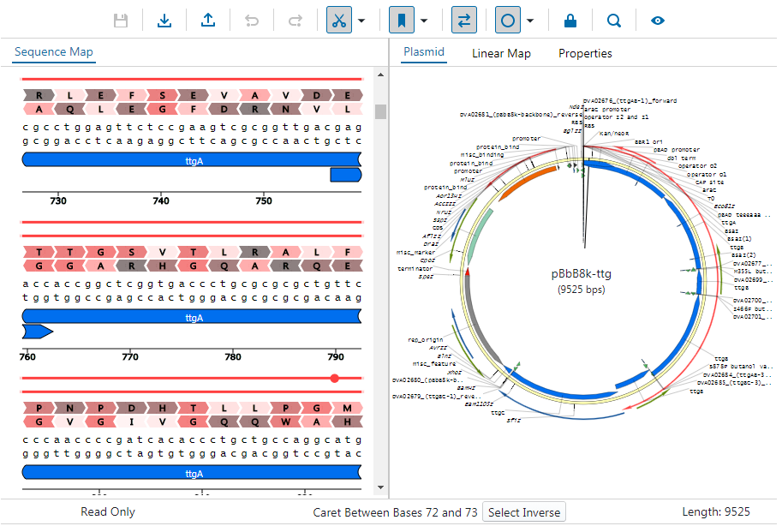Image resolution: width=782 pixels, height=532 pixels.
Task: Click the ttgA feature bar at 760-790
Action: click(x=192, y=317)
